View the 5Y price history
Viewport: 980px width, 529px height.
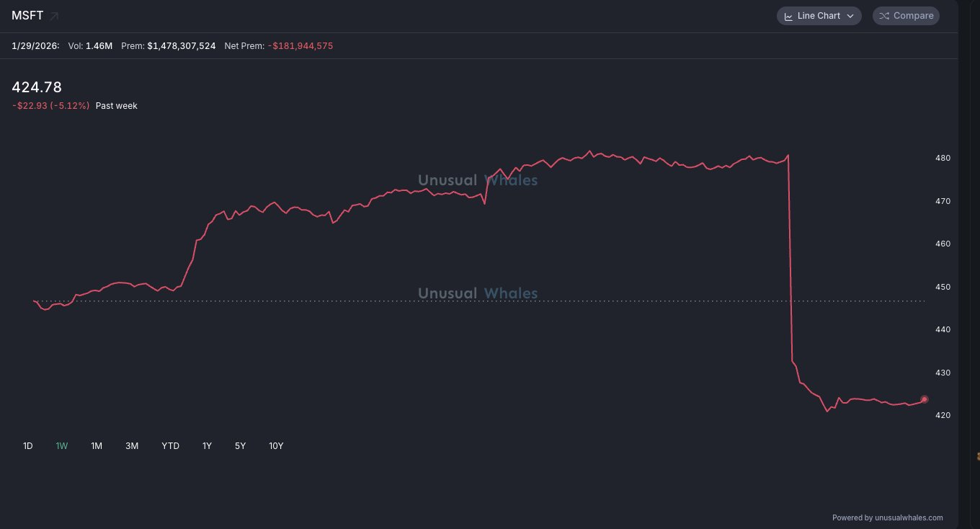(x=241, y=446)
